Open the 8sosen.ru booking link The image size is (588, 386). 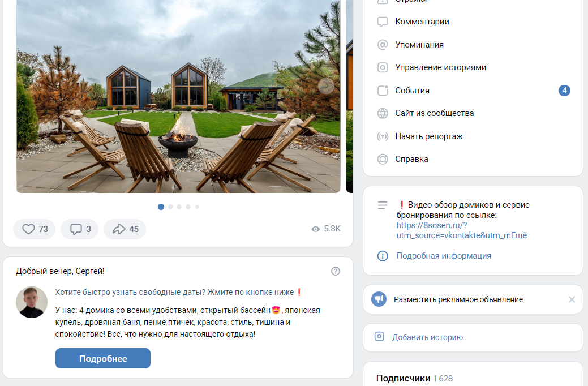coord(462,230)
